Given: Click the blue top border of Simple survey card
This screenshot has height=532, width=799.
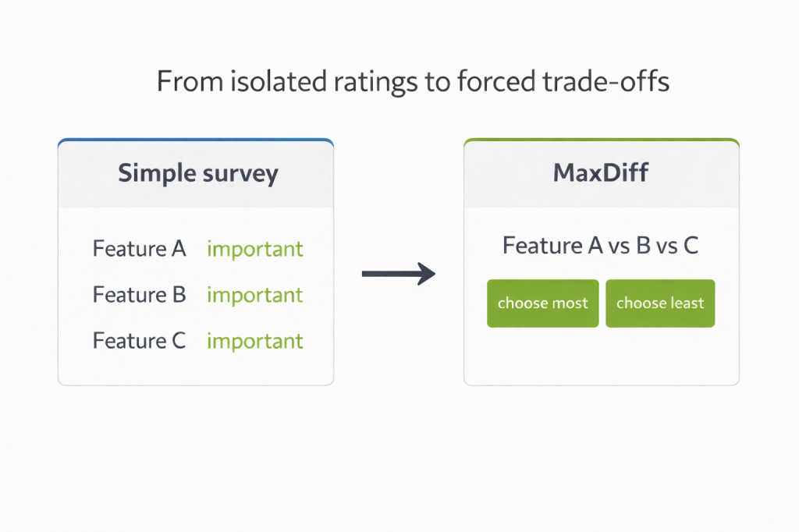Looking at the screenshot, I should coord(196,140).
